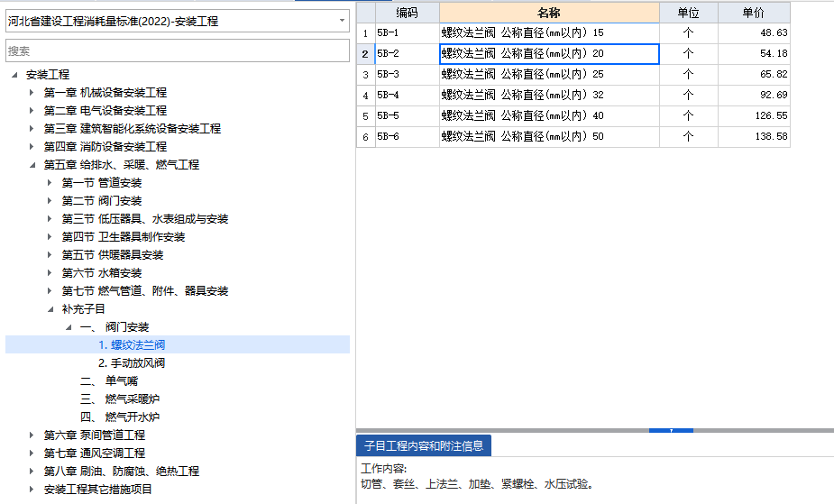The height and width of the screenshot is (504, 834).
Task: Click code cell 5B-4
Action: pyautogui.click(x=408, y=96)
